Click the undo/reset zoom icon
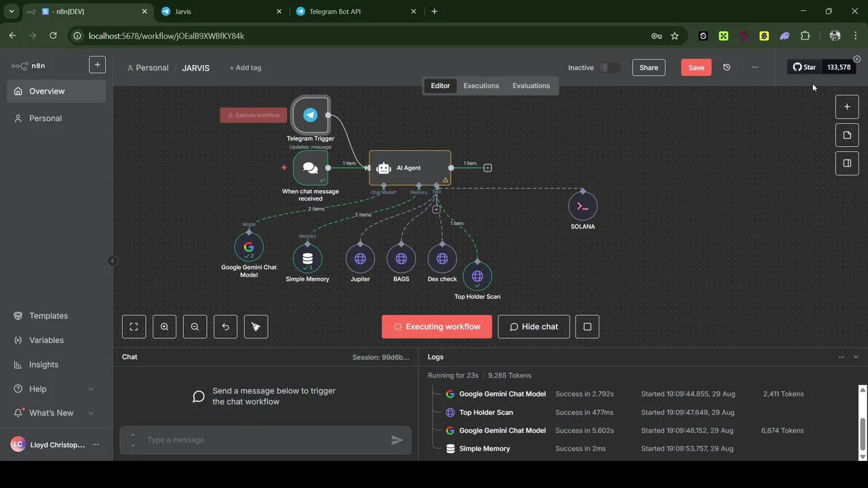The width and height of the screenshot is (868, 488). pyautogui.click(x=225, y=327)
